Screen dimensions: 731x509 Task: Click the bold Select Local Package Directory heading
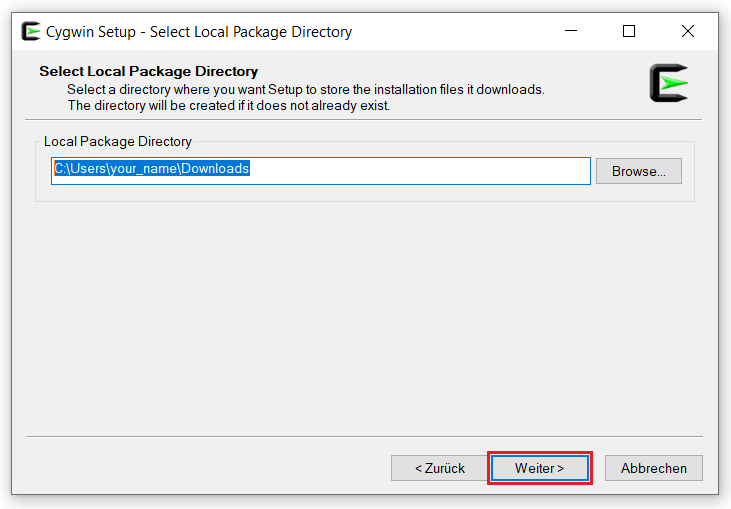[x=148, y=72]
